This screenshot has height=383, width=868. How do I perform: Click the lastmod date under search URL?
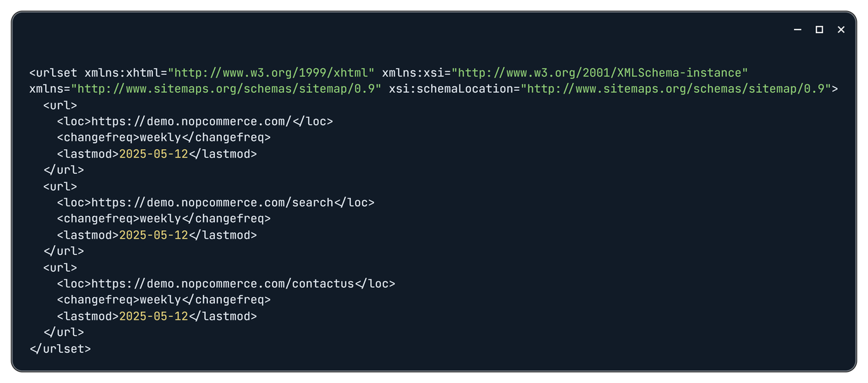click(x=154, y=235)
